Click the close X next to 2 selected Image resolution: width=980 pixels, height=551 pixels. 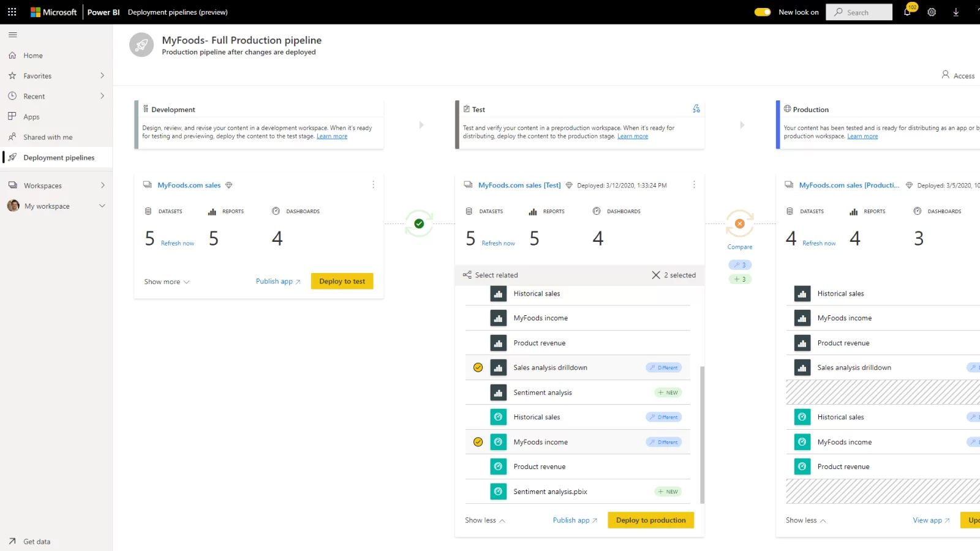pyautogui.click(x=656, y=275)
